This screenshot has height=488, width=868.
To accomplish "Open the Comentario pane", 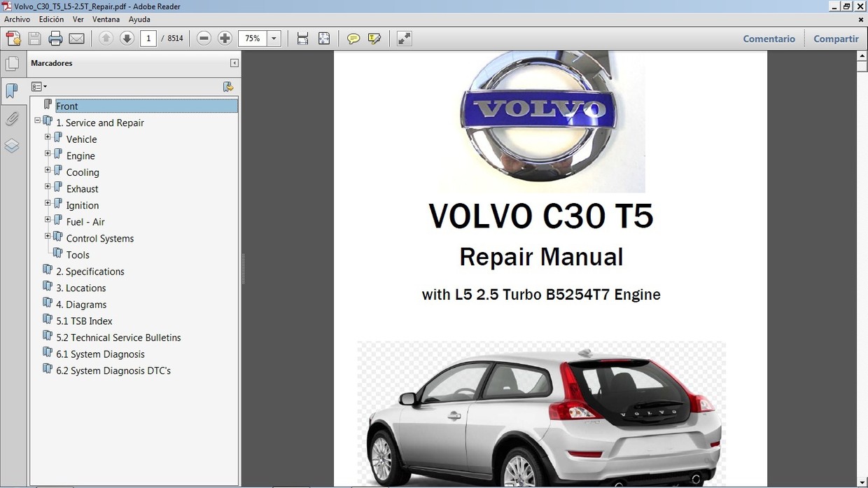I will [x=769, y=39].
